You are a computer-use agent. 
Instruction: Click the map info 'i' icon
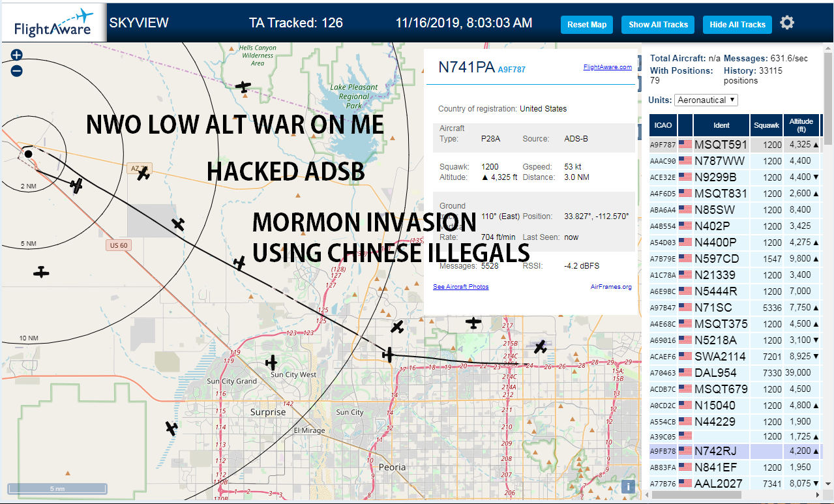click(628, 486)
